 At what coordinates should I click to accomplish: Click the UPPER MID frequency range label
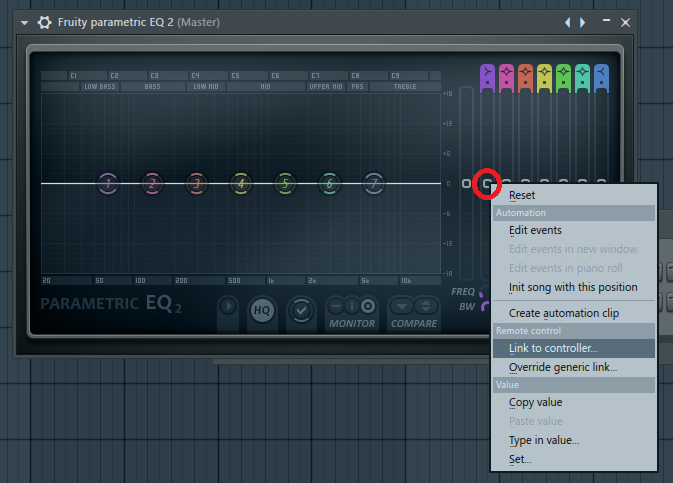click(x=326, y=87)
